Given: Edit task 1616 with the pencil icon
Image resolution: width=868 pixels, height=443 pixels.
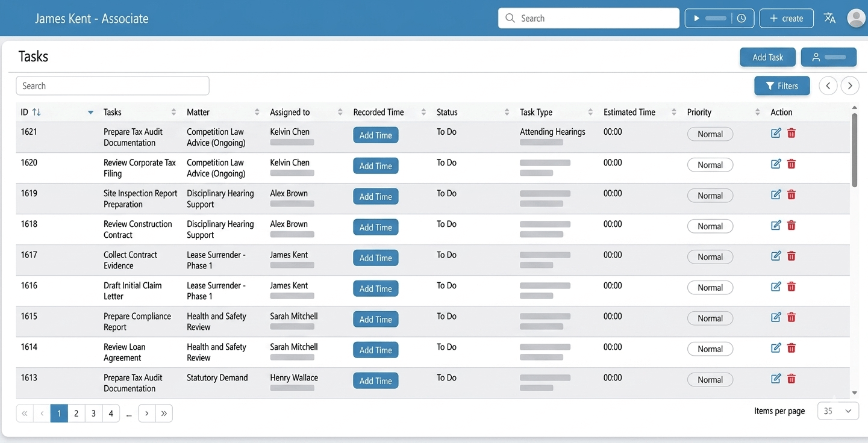Looking at the screenshot, I should 776,287.
